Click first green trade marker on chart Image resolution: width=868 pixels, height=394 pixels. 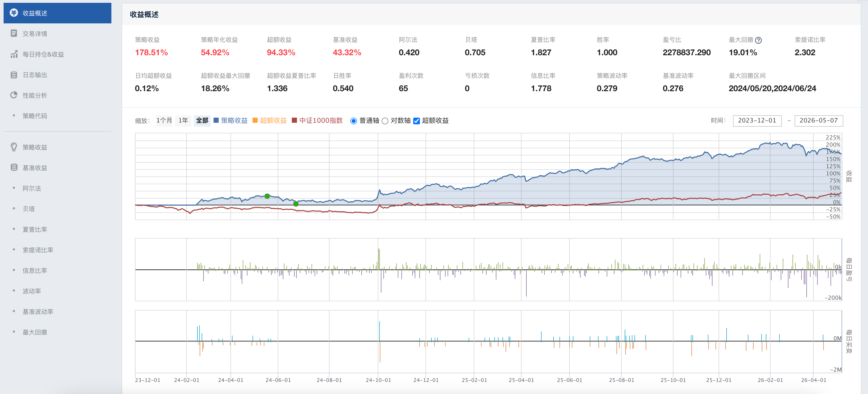(x=267, y=196)
